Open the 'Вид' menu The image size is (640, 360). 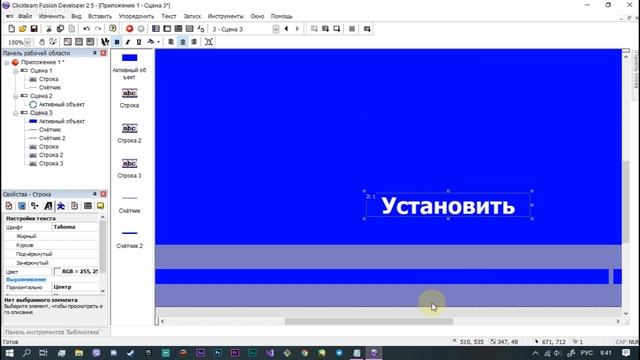[76, 16]
